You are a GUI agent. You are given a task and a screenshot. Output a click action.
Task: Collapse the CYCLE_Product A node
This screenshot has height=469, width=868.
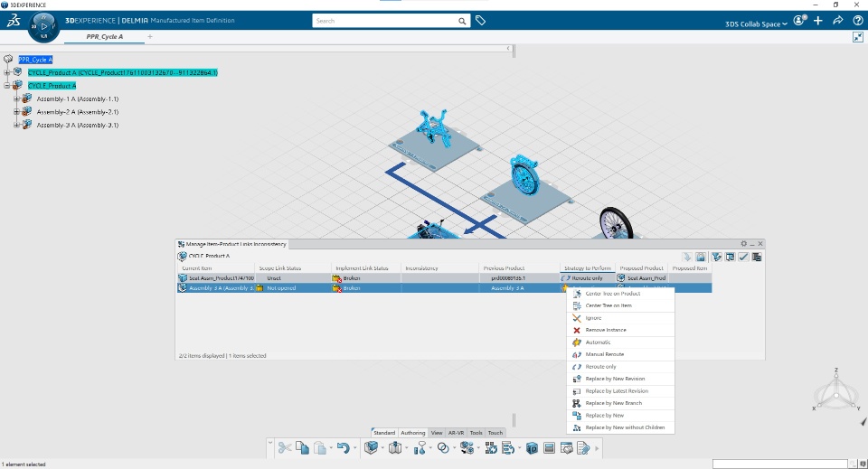[x=7, y=86]
